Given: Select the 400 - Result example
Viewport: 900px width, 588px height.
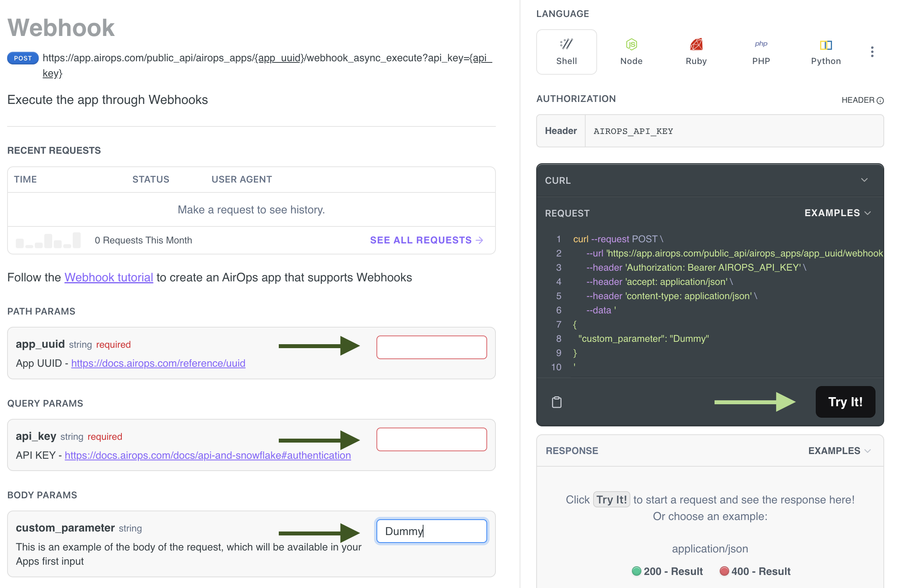Looking at the screenshot, I should tap(755, 571).
